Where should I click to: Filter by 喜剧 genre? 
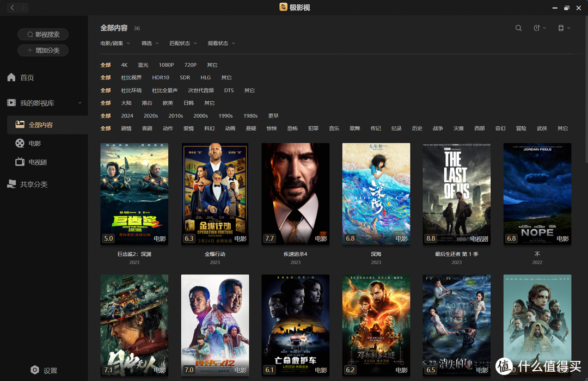tap(147, 128)
